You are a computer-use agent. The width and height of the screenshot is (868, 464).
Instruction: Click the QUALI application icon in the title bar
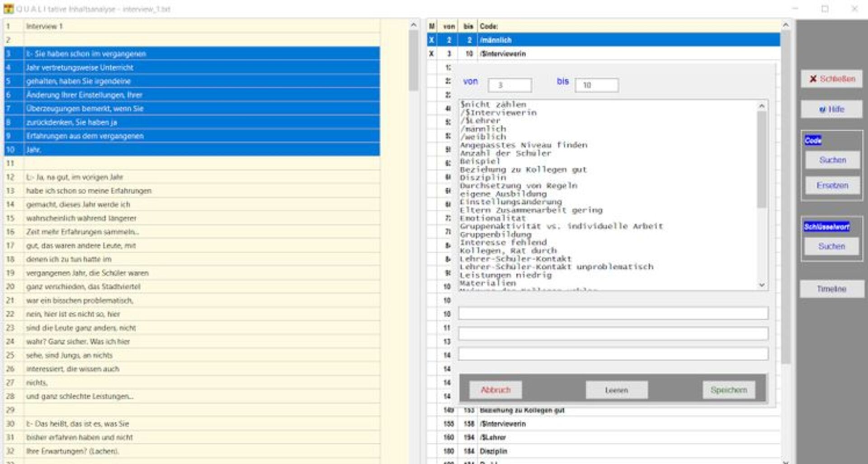coord(8,8)
